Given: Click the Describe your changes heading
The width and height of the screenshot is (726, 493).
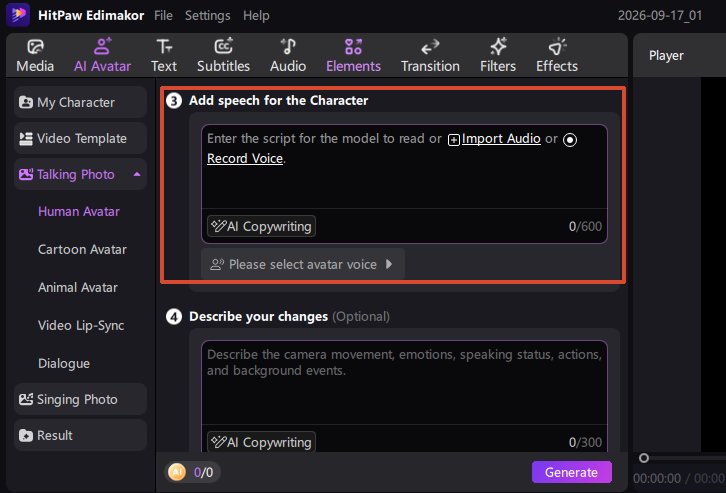Looking at the screenshot, I should (258, 317).
